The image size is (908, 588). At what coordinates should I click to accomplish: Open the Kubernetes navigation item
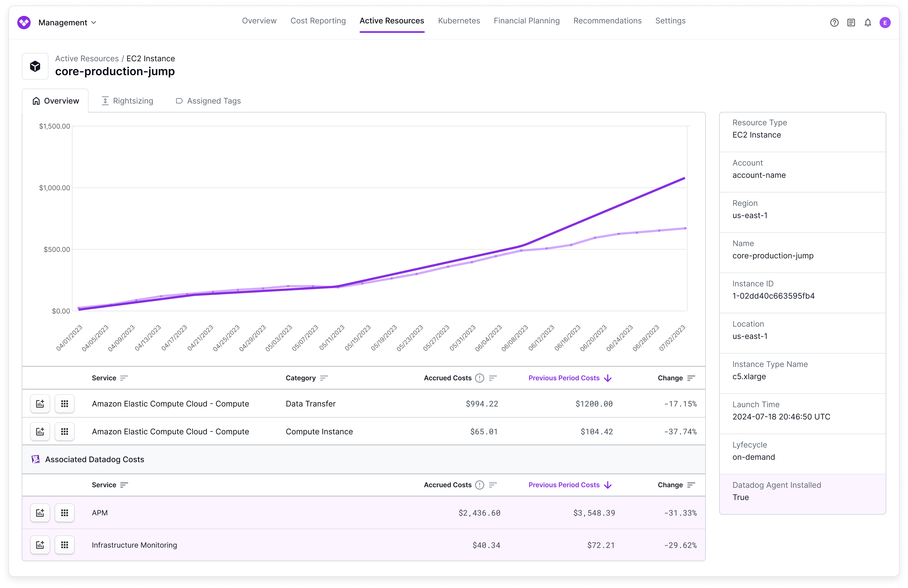(459, 21)
